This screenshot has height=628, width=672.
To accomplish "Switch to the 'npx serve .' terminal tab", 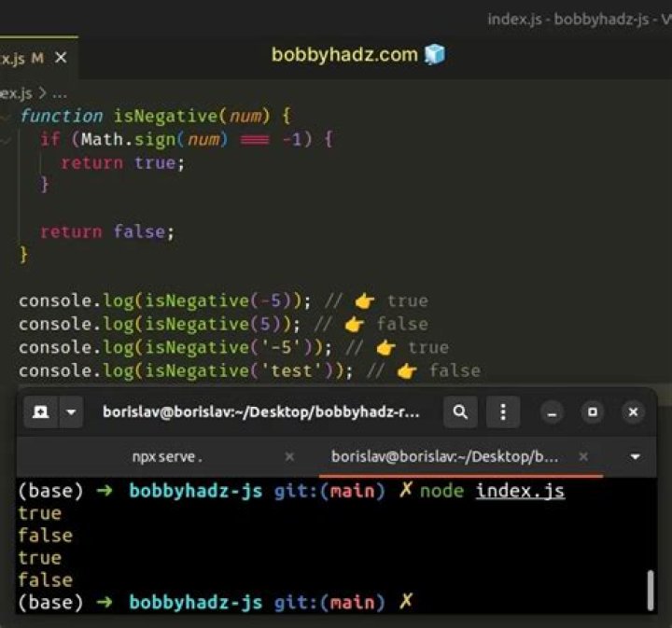I will (x=168, y=457).
